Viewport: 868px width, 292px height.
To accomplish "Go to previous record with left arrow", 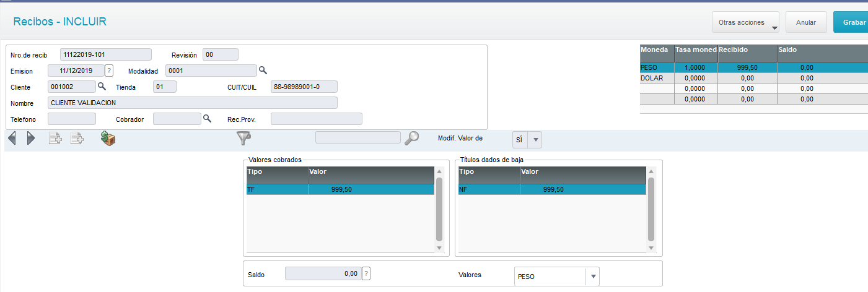I will click(12, 139).
